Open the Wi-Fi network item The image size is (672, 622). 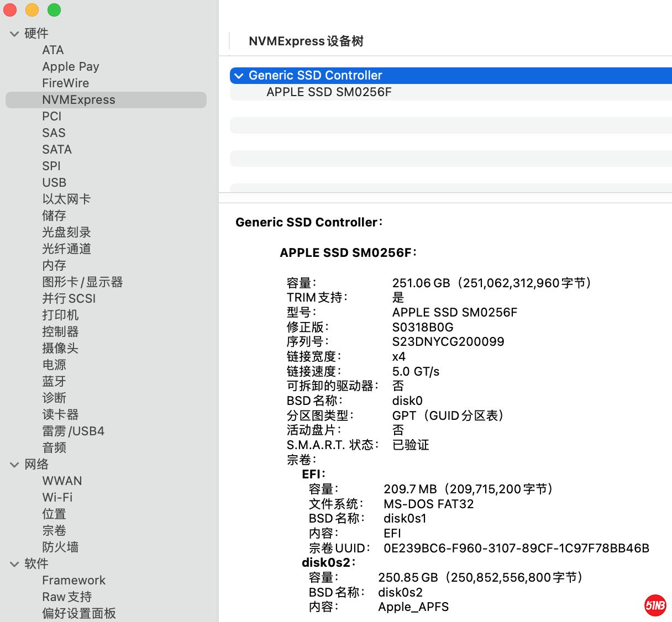pos(57,498)
